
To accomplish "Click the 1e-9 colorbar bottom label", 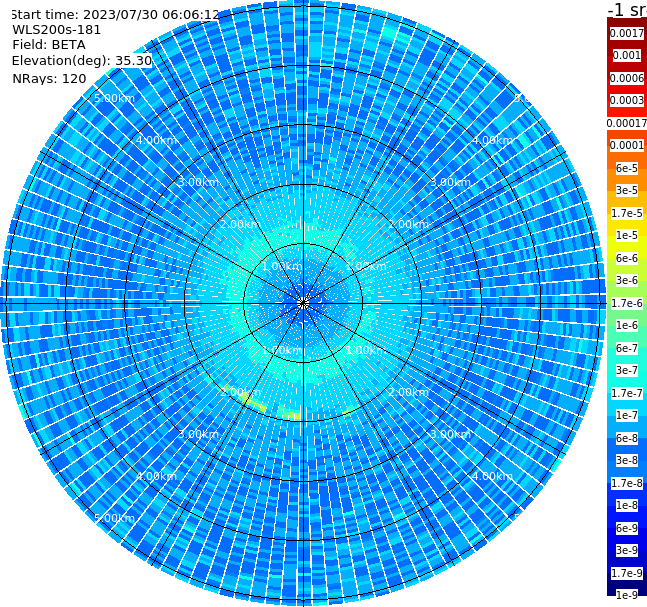I will click(627, 595).
